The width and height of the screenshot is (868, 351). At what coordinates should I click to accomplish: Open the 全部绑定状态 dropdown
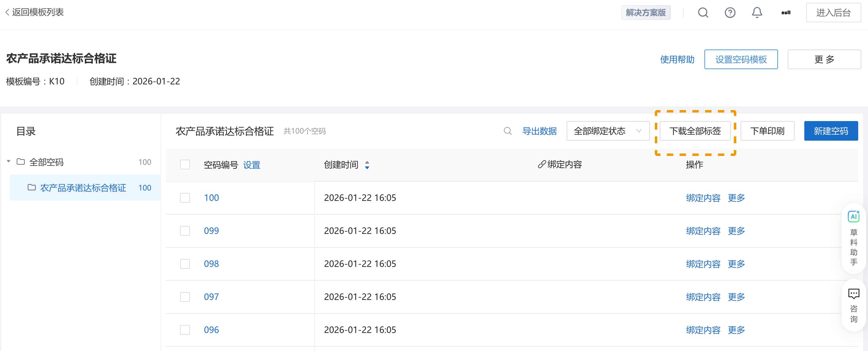click(x=608, y=131)
